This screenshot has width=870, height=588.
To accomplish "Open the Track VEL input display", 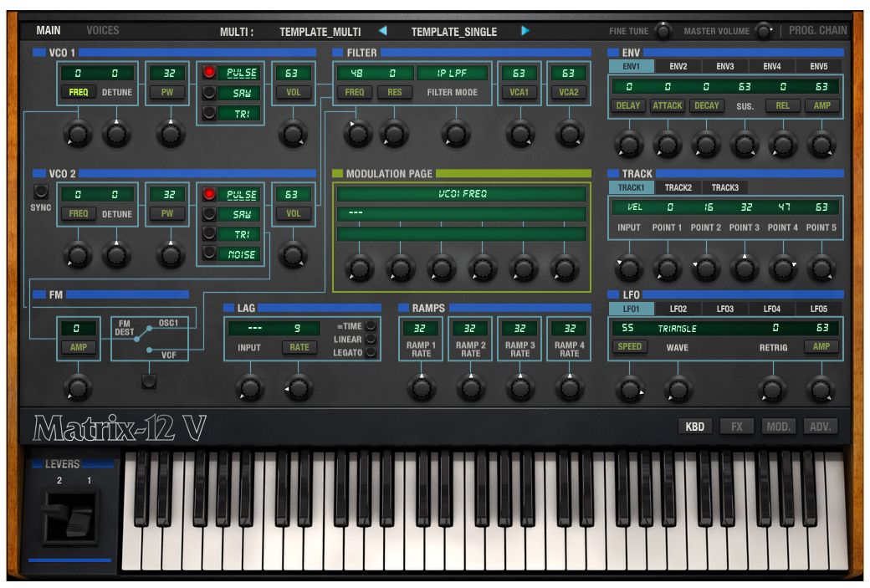I will pyautogui.click(x=634, y=207).
